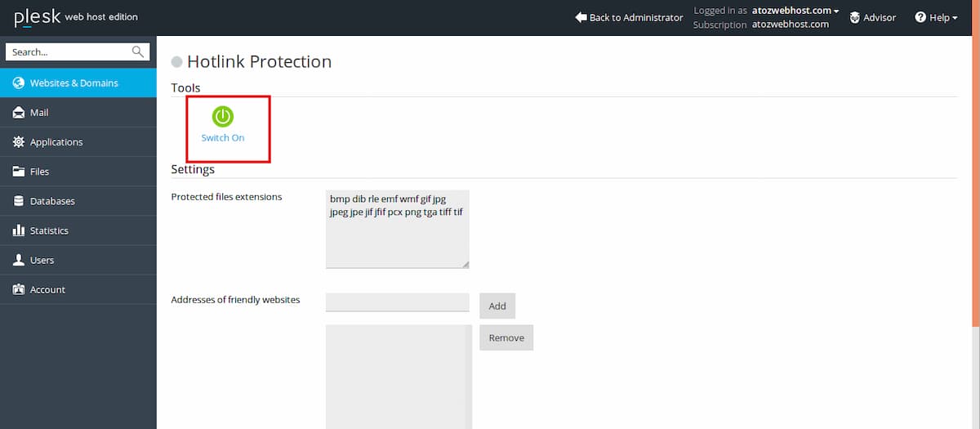Go Back to Administrator
The image size is (980, 429).
[629, 17]
